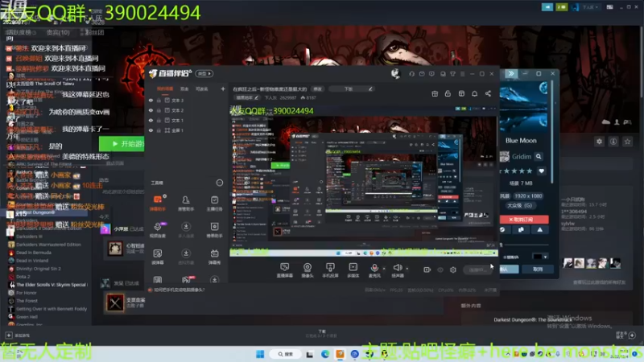Add a new scene with plus button
644x362 pixels.
tap(223, 88)
